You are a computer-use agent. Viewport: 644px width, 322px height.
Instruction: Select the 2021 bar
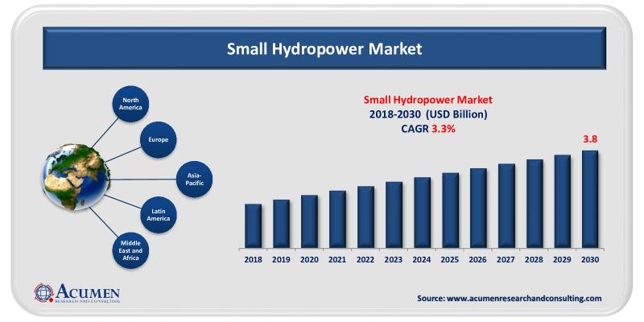[337, 220]
